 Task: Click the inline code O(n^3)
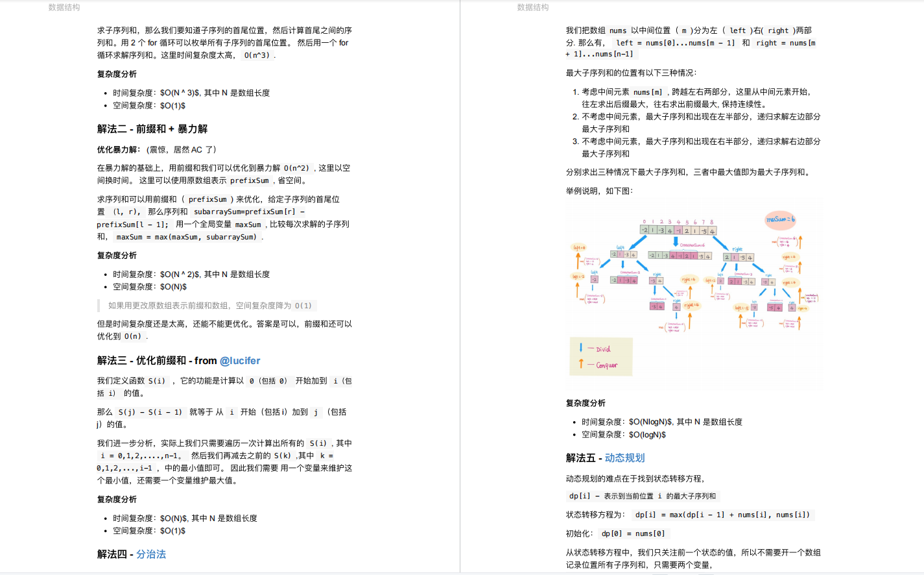click(x=257, y=55)
